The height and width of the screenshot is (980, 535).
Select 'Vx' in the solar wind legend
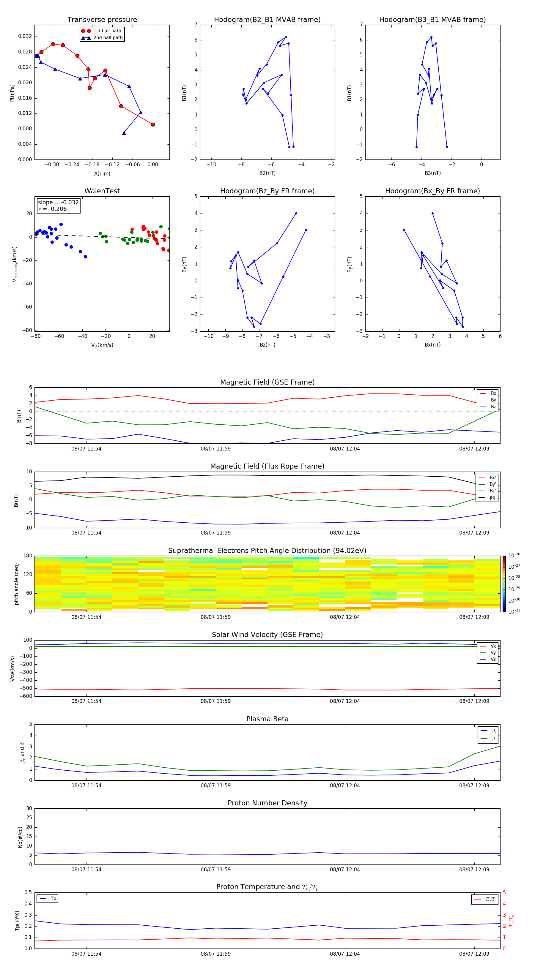point(488,646)
